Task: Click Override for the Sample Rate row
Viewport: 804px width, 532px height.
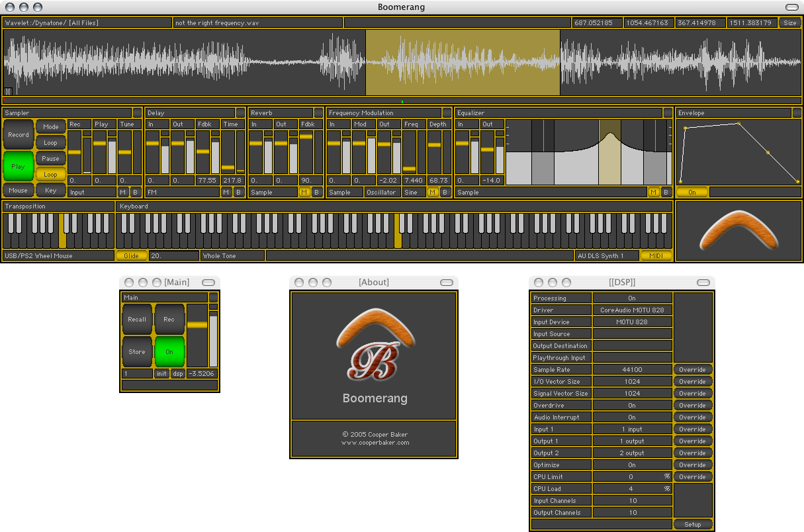Action: pos(693,370)
